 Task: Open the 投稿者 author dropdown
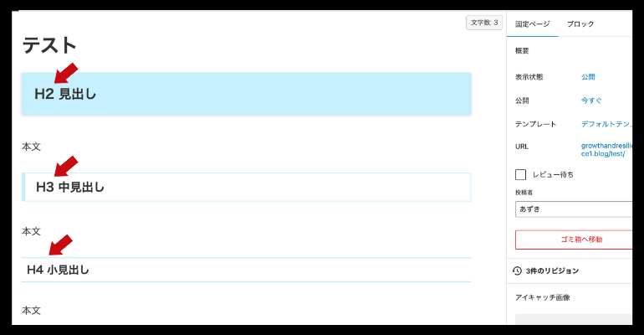pyautogui.click(x=574, y=209)
